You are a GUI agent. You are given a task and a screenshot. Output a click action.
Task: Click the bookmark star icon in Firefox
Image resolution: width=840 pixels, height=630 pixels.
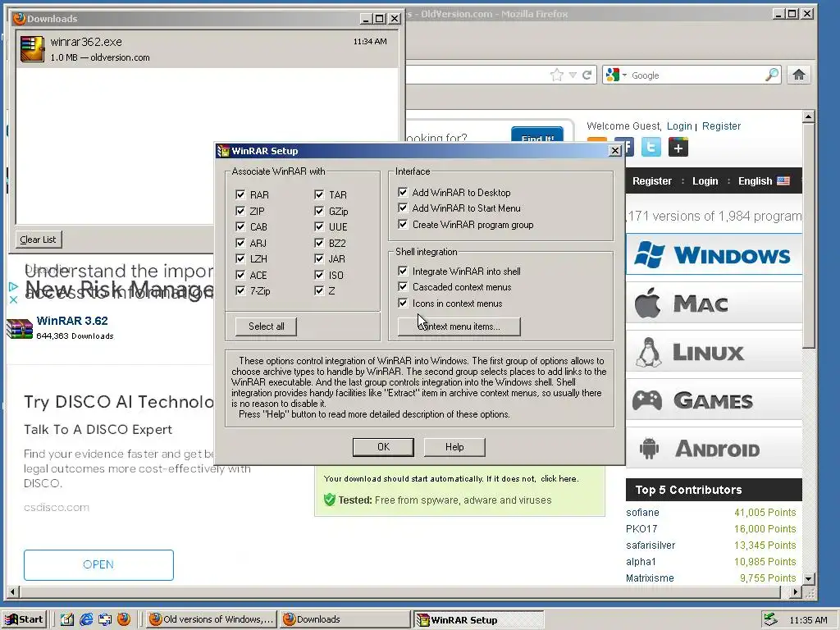point(557,75)
